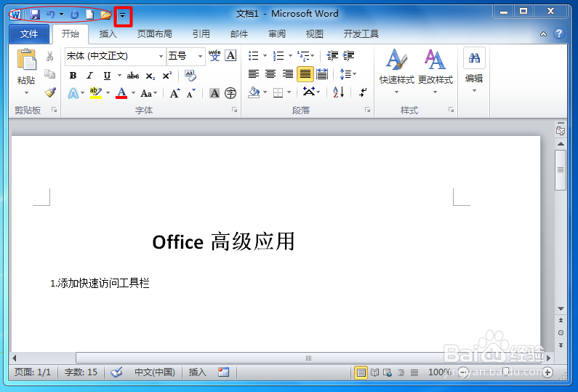Switch to the 视图 tab
The height and width of the screenshot is (392, 578).
point(314,34)
